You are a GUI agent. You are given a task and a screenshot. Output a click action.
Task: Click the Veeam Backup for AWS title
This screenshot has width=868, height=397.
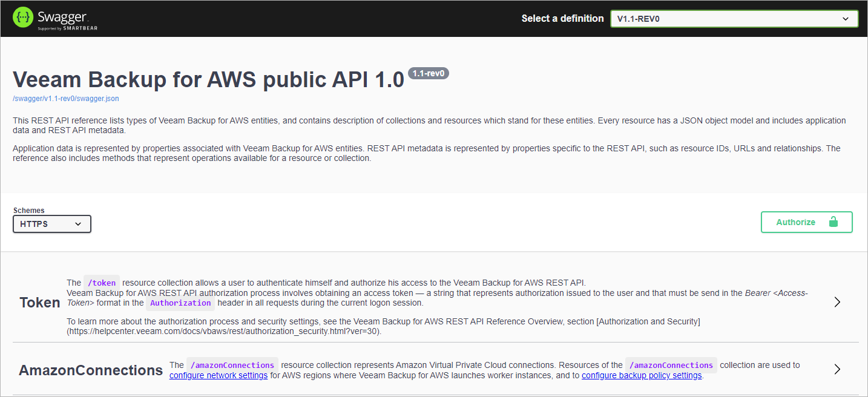[208, 79]
